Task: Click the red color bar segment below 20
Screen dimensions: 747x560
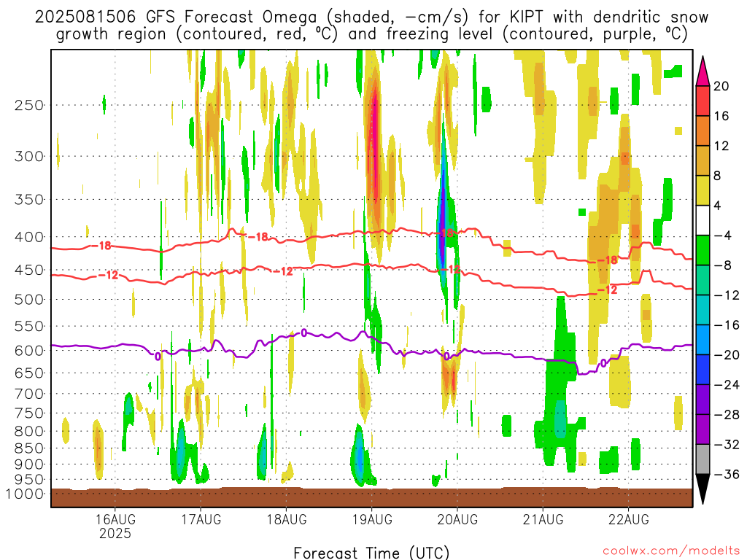Action: (703, 101)
